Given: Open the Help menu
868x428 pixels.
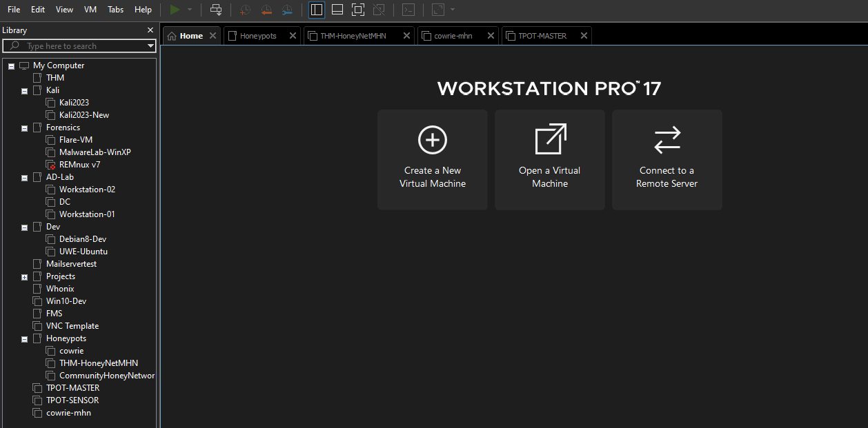Looking at the screenshot, I should 143,10.
